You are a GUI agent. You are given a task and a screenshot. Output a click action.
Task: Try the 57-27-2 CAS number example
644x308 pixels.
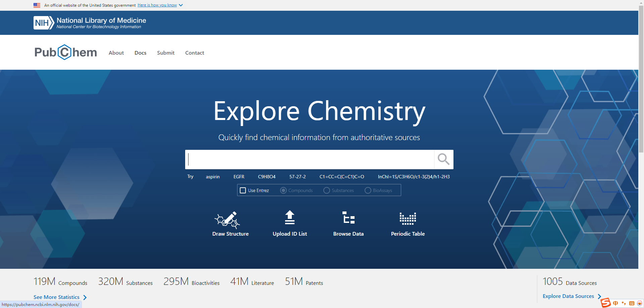[298, 177]
